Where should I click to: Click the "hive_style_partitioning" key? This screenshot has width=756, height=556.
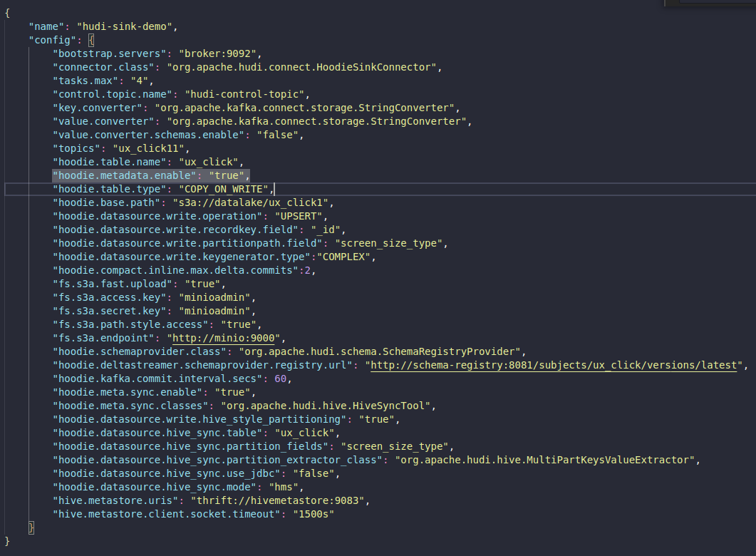(200, 419)
